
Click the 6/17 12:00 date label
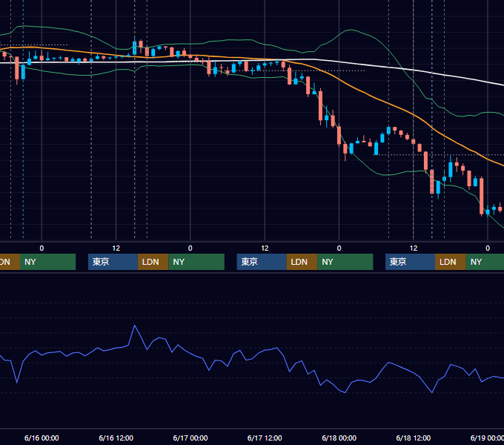coord(265,438)
